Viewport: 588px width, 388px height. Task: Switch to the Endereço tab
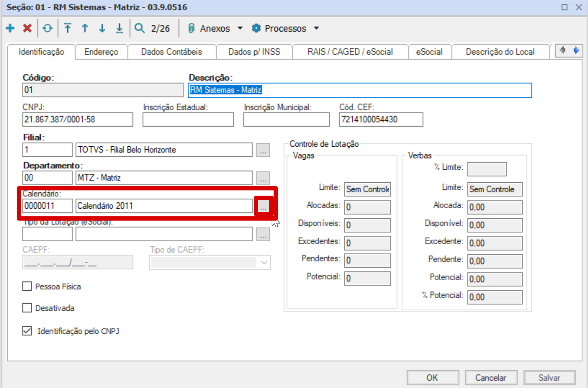[x=101, y=52]
